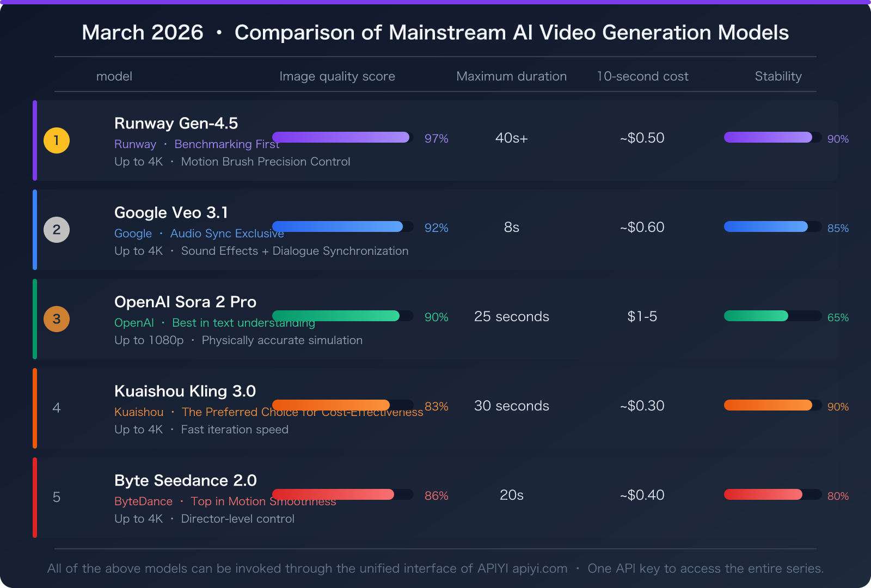
Task: Select the Image quality score column header
Action: click(x=337, y=76)
